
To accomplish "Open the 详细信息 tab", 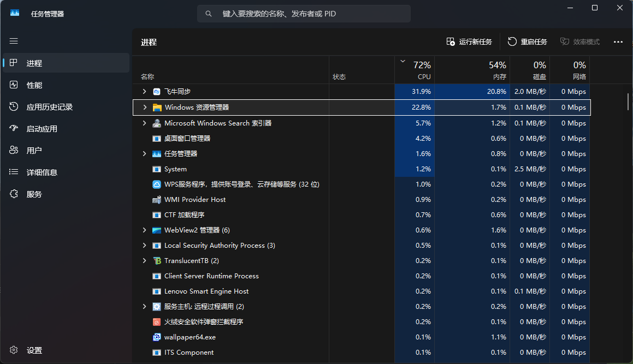I will pos(66,172).
